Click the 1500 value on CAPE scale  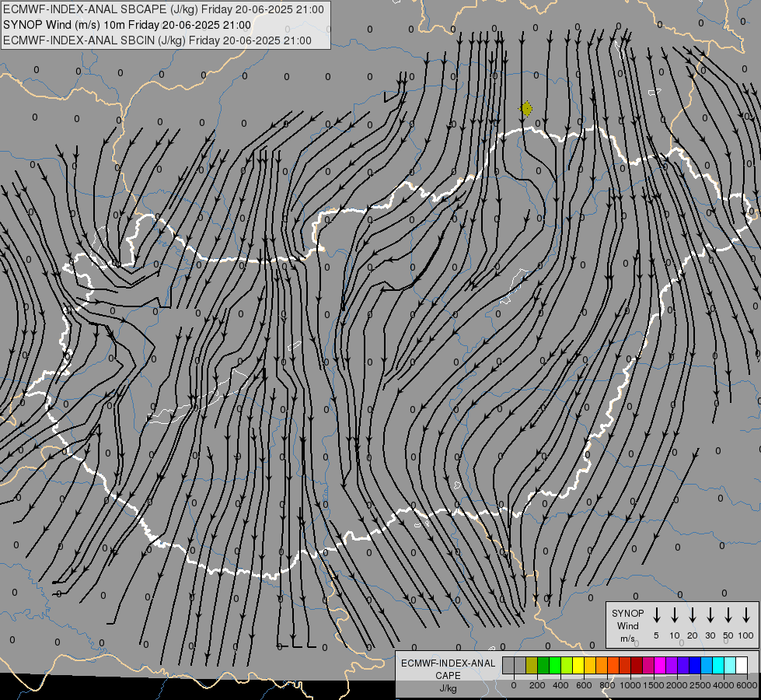[654, 685]
